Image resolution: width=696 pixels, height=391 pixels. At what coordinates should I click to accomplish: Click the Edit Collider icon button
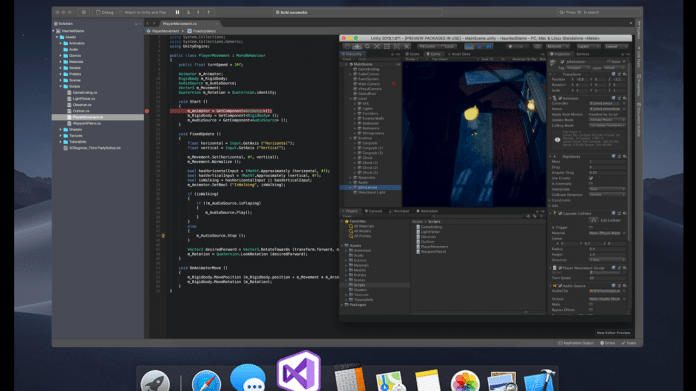pos(593,220)
